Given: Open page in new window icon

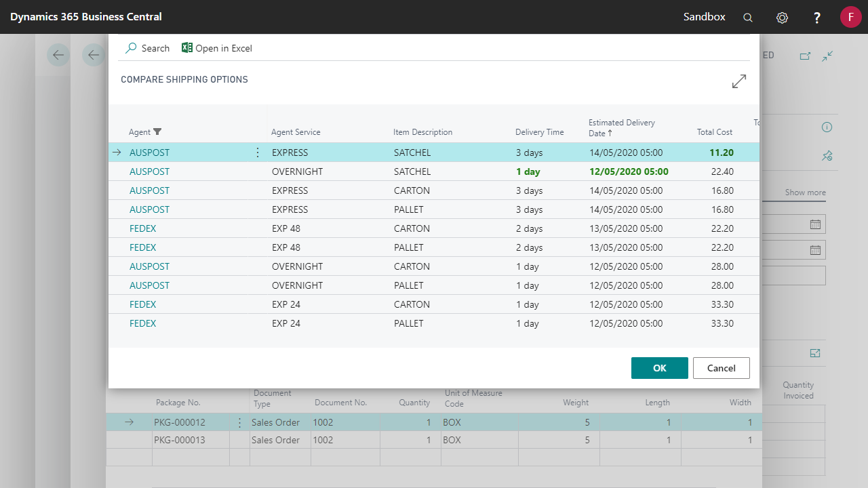Looking at the screenshot, I should pyautogui.click(x=805, y=56).
